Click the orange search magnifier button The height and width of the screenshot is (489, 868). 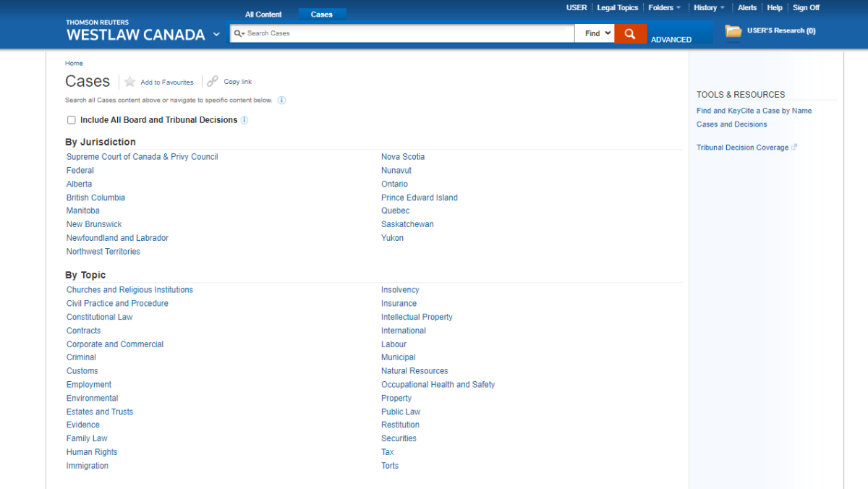click(x=629, y=33)
